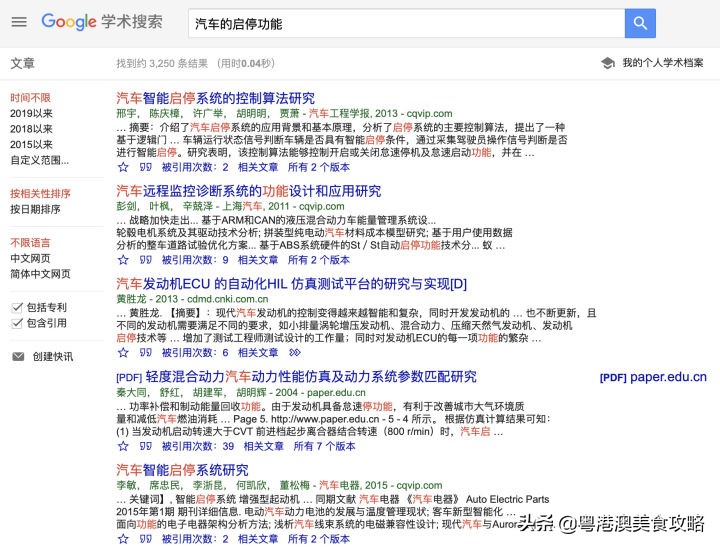The height and width of the screenshot is (548, 720).
Task: Click 被引用次数: 6 link
Action: click(195, 353)
